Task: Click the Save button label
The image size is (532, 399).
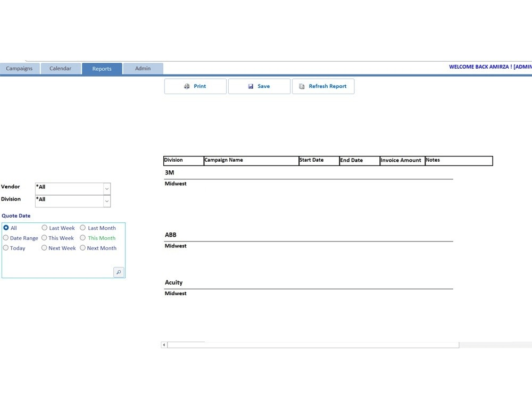Action: [x=264, y=86]
